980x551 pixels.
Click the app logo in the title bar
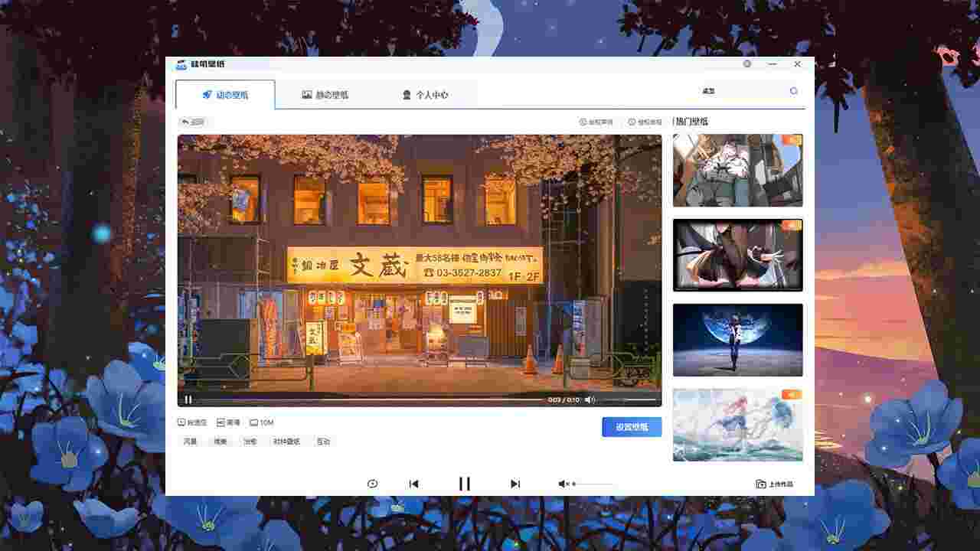click(x=181, y=64)
